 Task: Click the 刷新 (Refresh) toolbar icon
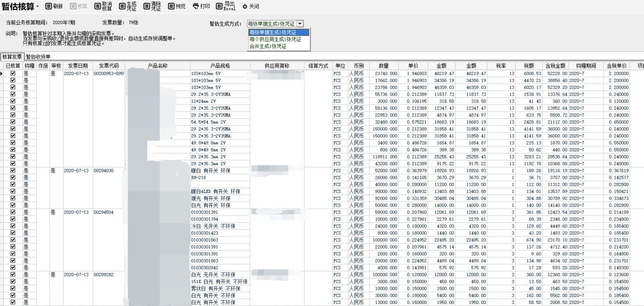tap(48, 6)
